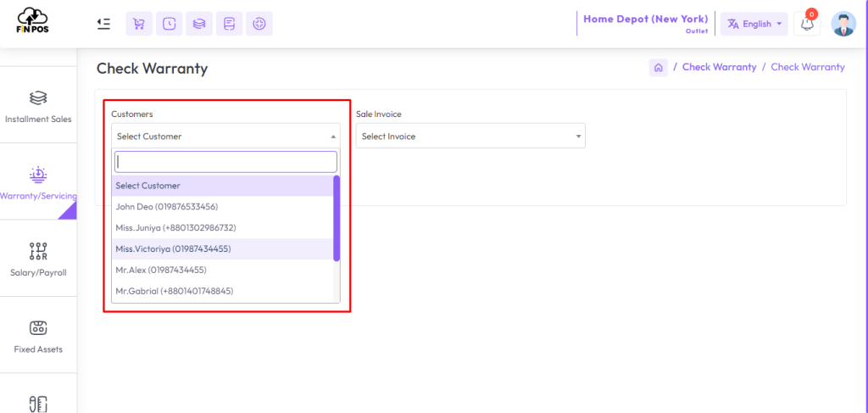Choose the Select Customer placeholder option
Image resolution: width=868 pixels, height=413 pixels.
pyautogui.click(x=223, y=186)
